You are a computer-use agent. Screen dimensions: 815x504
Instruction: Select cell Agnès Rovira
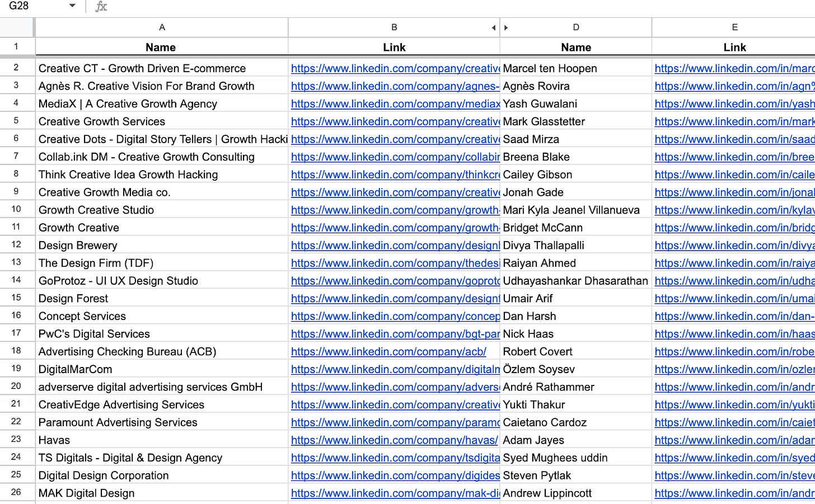pos(576,86)
